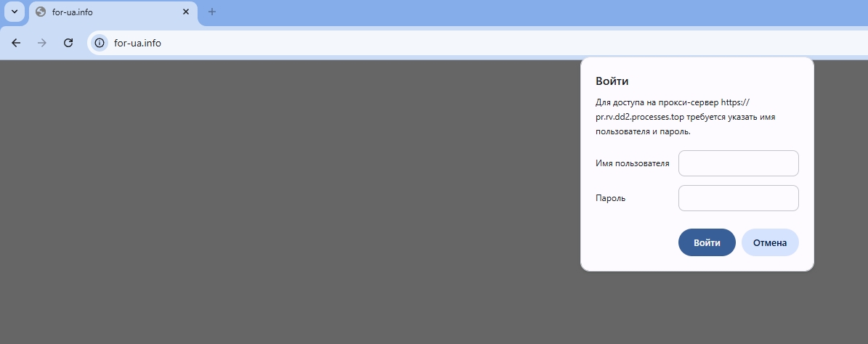Click the Имя пользователя label
Viewport: 868px width, 344px height.
tap(632, 163)
